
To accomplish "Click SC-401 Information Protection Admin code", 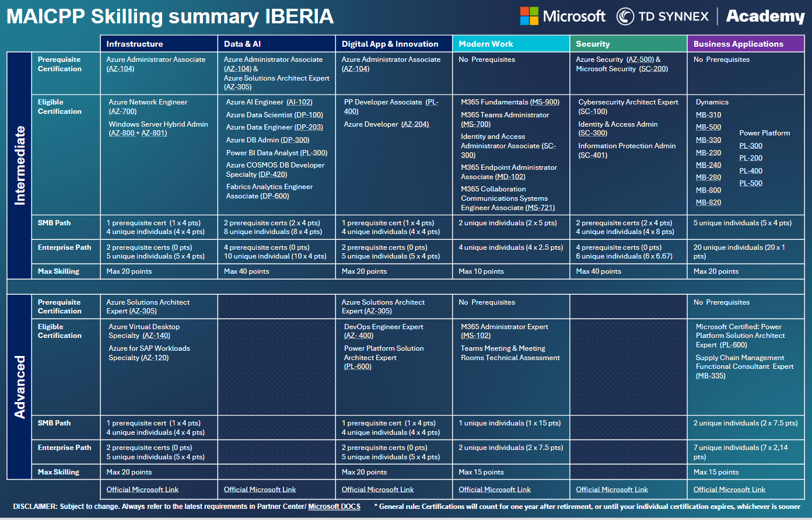I will [593, 155].
